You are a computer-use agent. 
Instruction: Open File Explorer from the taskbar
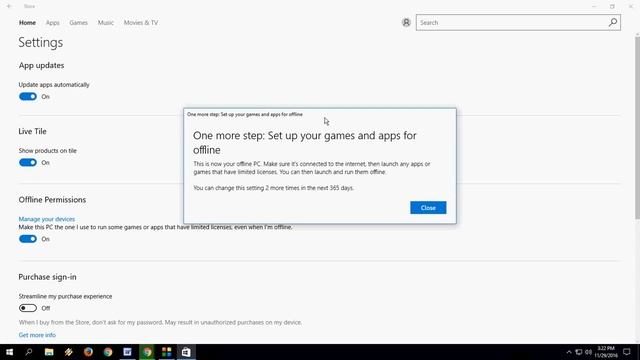click(49, 352)
